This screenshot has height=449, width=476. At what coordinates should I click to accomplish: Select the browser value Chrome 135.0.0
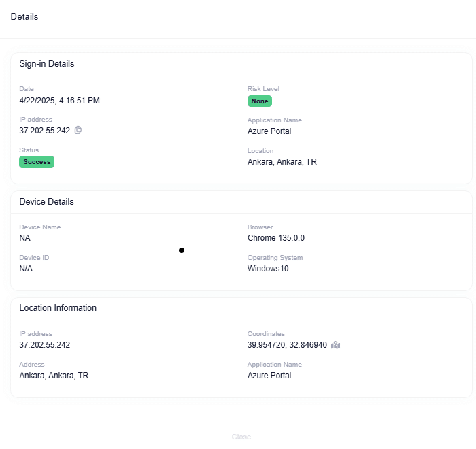[x=276, y=239]
